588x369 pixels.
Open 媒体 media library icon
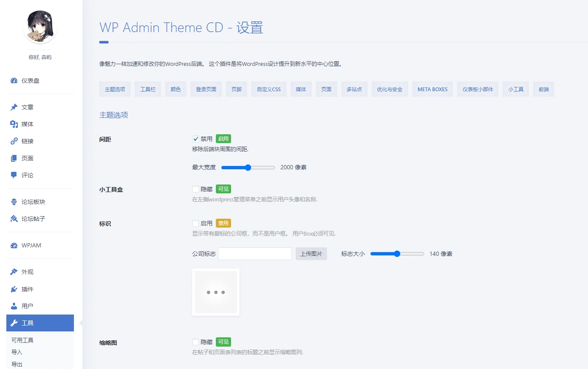(14, 124)
